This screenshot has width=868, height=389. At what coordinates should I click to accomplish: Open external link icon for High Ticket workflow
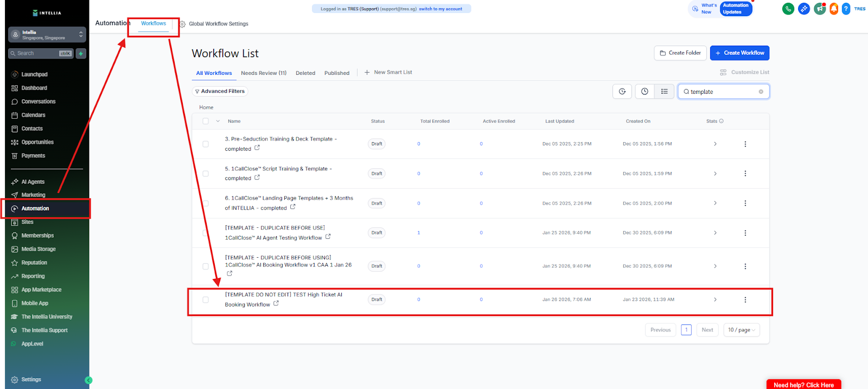[276, 304]
